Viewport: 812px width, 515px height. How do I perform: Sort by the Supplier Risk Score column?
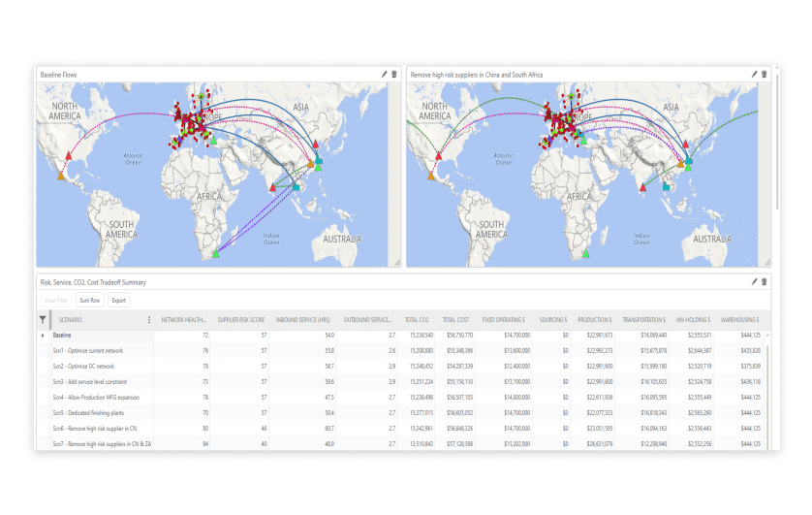[241, 320]
